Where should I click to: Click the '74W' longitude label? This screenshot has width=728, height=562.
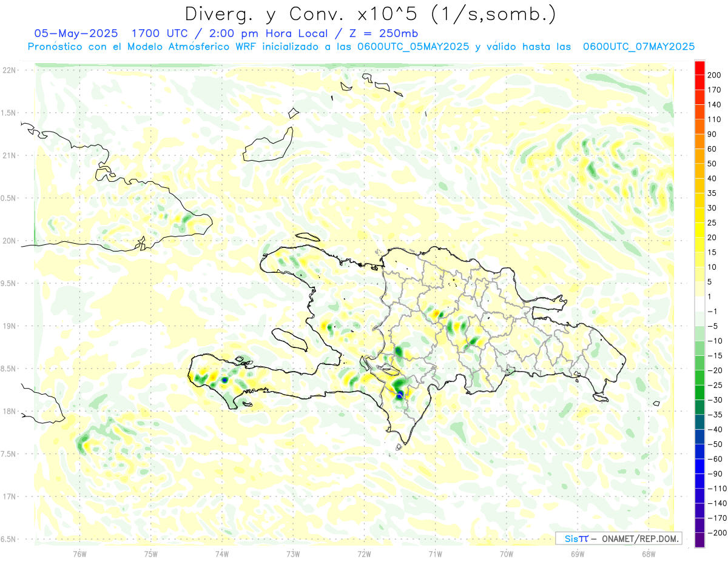coord(221,554)
